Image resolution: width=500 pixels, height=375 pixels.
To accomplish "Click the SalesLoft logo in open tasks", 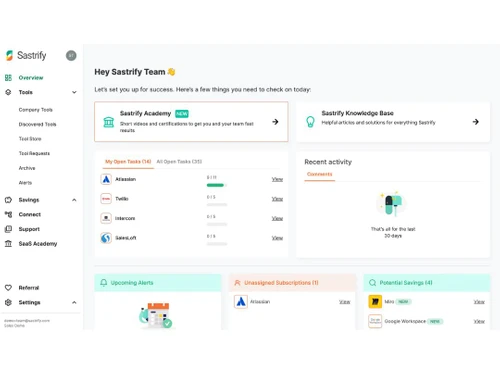I will pos(106,238).
